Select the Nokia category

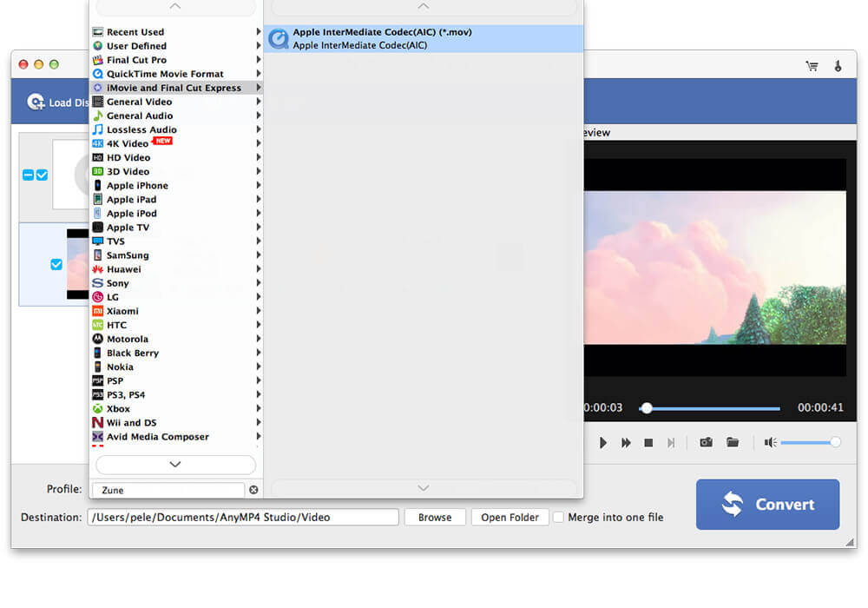pyautogui.click(x=176, y=367)
